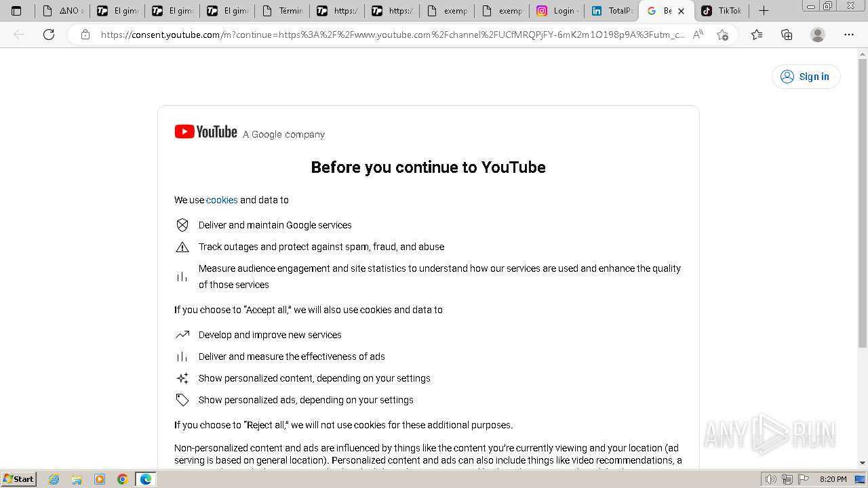Open Edge Settings and more menu
Screen dimensions: 868x488
point(849,35)
